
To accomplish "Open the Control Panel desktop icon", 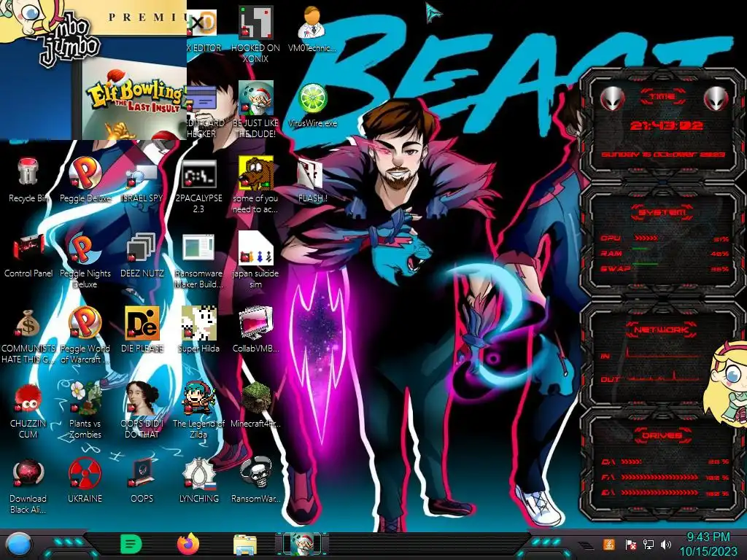I will (28, 256).
